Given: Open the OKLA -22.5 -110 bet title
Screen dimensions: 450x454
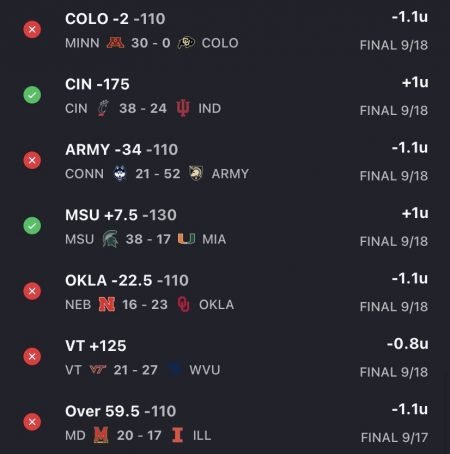Looking at the screenshot, I should (127, 280).
